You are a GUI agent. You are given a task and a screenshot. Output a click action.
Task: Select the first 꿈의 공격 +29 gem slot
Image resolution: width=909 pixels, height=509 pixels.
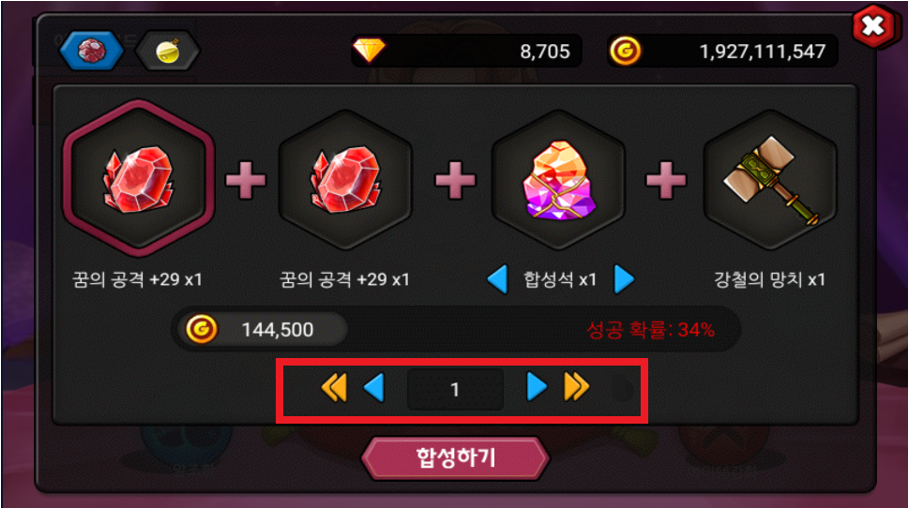[x=139, y=179]
